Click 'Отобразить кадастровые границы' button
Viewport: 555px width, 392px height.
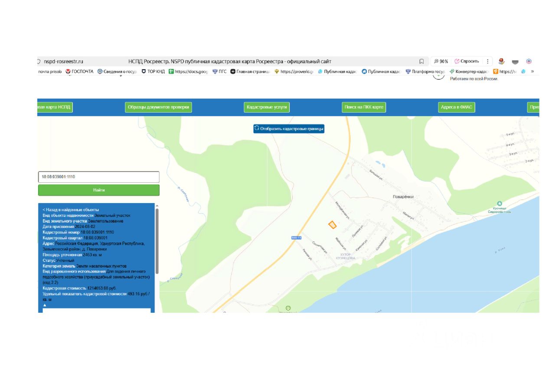[x=289, y=129]
